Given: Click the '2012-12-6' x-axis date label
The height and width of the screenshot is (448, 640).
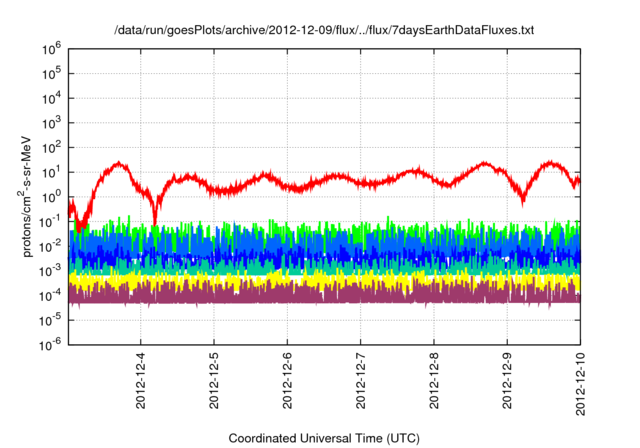Looking at the screenshot, I should tap(287, 381).
